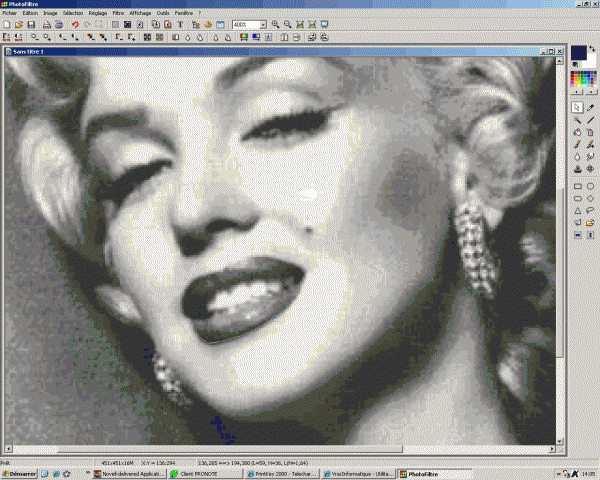Image resolution: width=600 pixels, height=480 pixels.
Task: Click the Zoom in magnifier icon
Action: click(275, 24)
